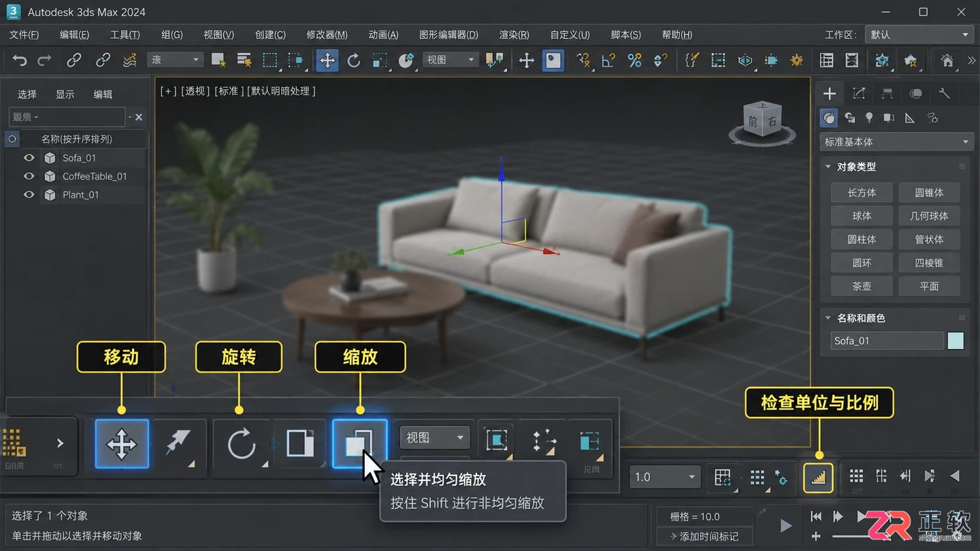Toggle Angle Snap in the main toolbar

point(608,61)
